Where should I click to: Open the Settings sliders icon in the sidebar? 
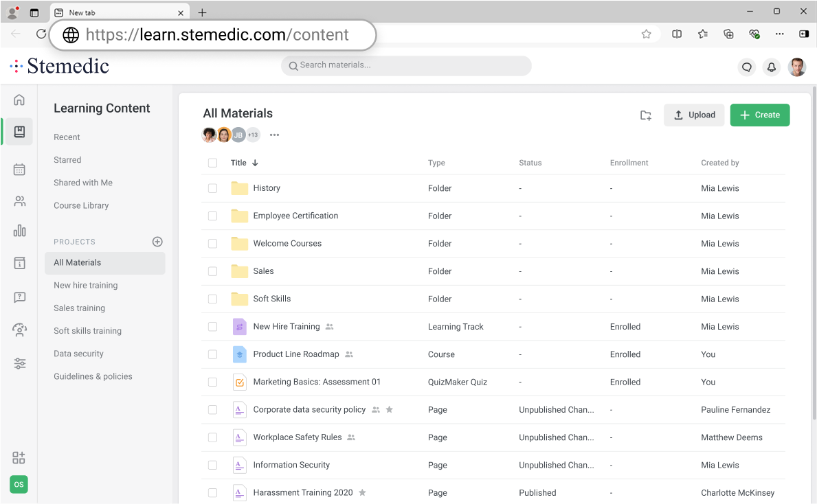click(19, 363)
